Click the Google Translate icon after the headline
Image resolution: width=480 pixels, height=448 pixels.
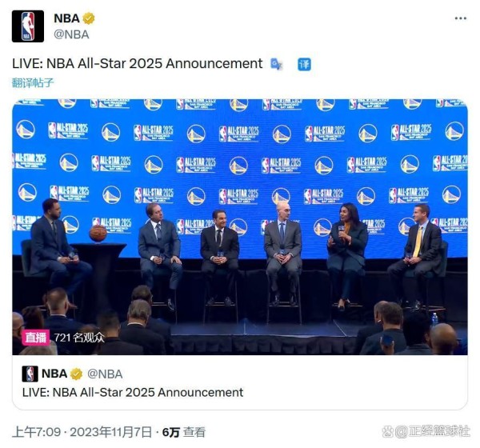pos(276,64)
